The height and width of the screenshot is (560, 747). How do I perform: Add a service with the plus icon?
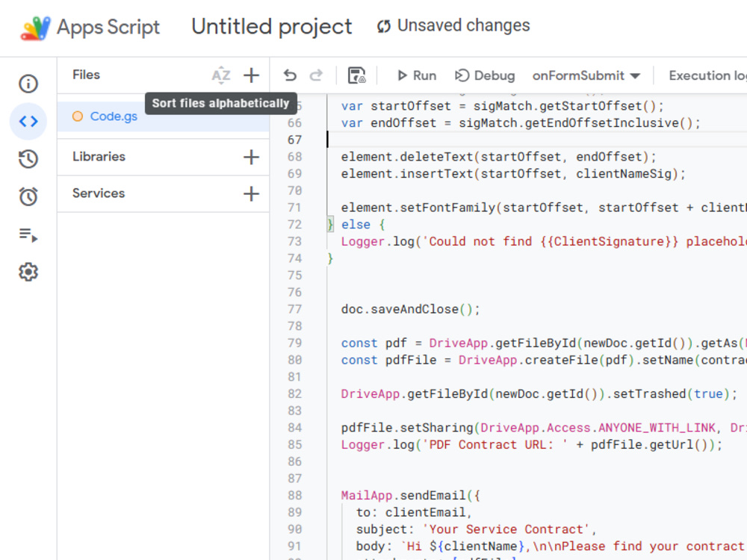click(x=251, y=194)
